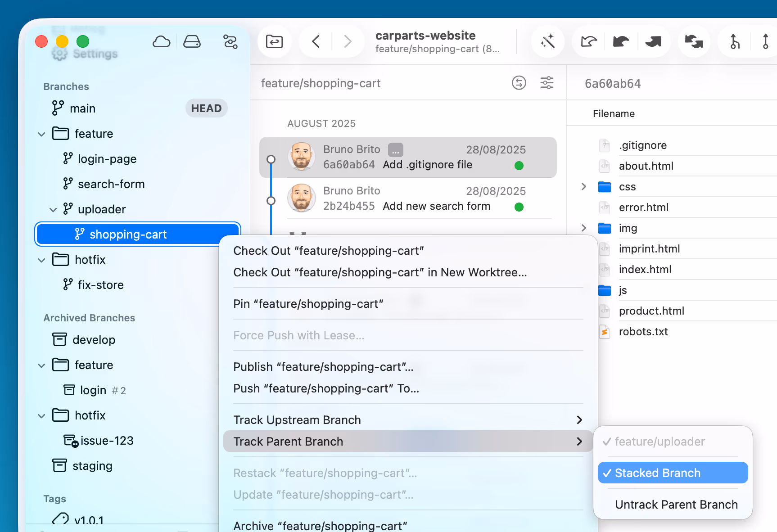The image size is (777, 532).
Task: Collapse the hotfix folder under Branches
Action: [x=41, y=260]
